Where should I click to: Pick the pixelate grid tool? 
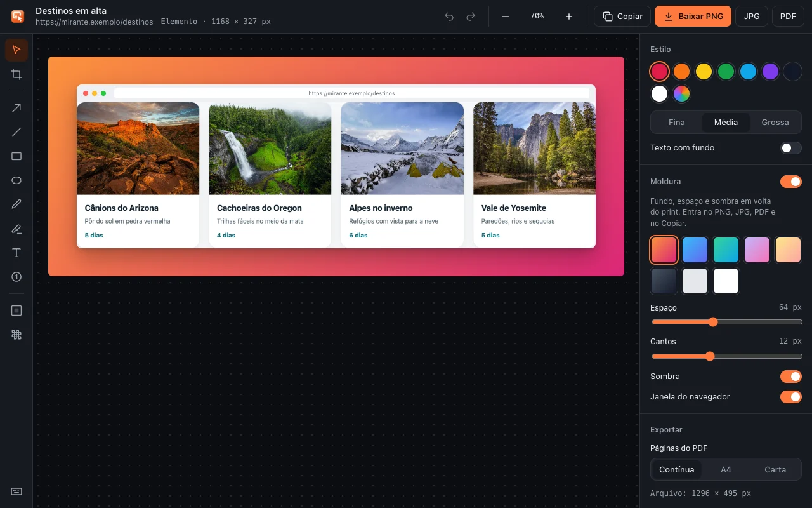click(16, 335)
